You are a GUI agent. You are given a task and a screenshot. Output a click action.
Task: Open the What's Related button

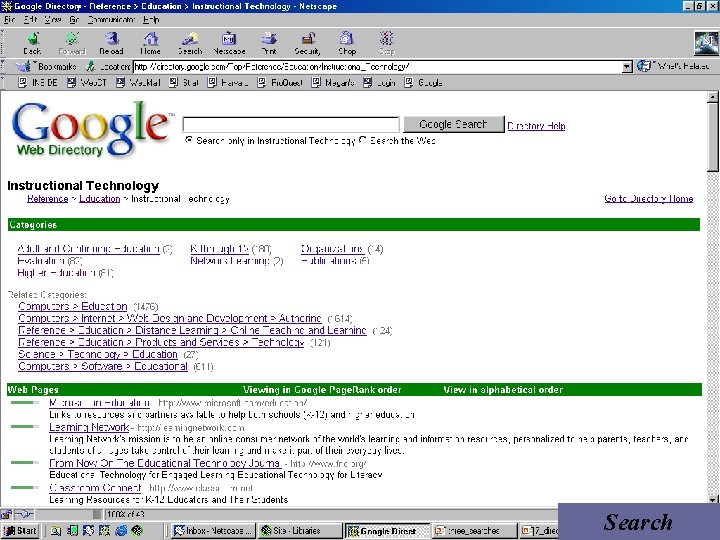pyautogui.click(x=673, y=67)
